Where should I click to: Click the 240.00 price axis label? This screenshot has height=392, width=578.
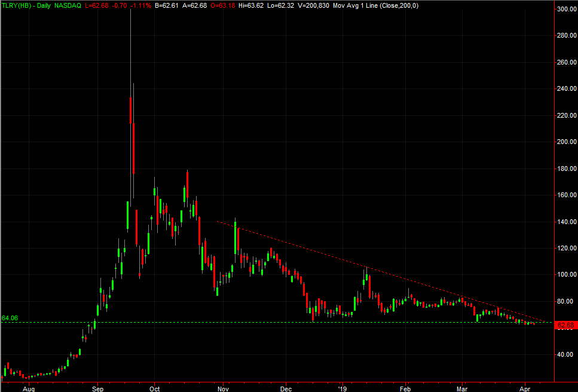coord(567,88)
